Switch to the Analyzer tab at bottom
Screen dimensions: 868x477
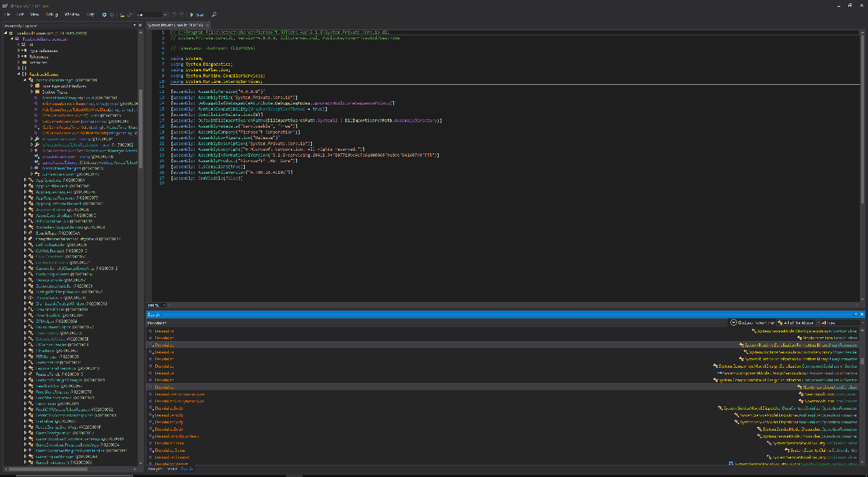[155, 469]
